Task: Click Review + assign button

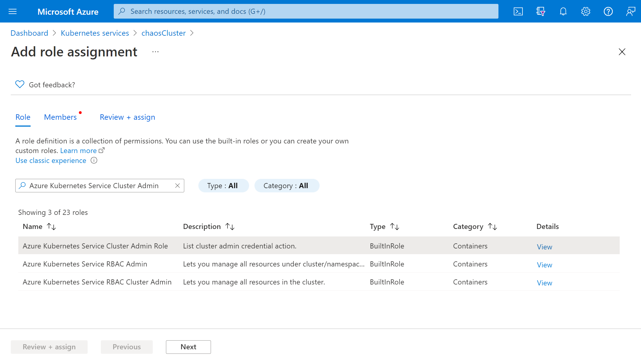Action: 49,347
